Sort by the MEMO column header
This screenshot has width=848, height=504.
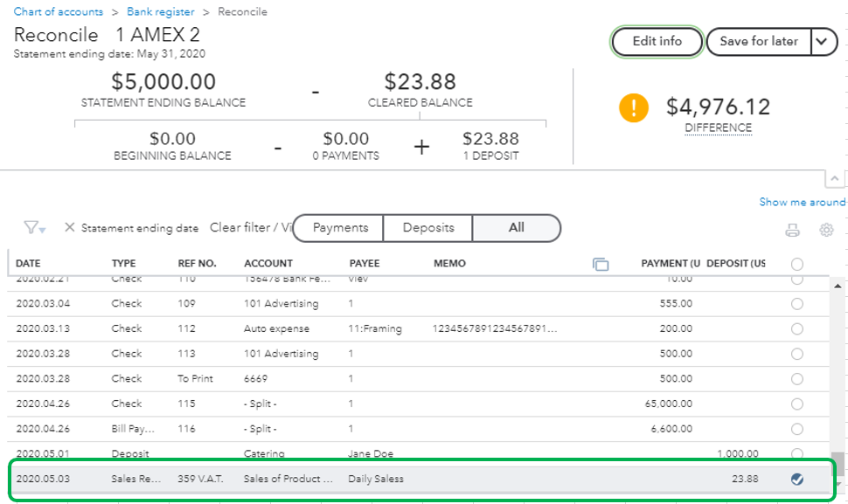449,264
